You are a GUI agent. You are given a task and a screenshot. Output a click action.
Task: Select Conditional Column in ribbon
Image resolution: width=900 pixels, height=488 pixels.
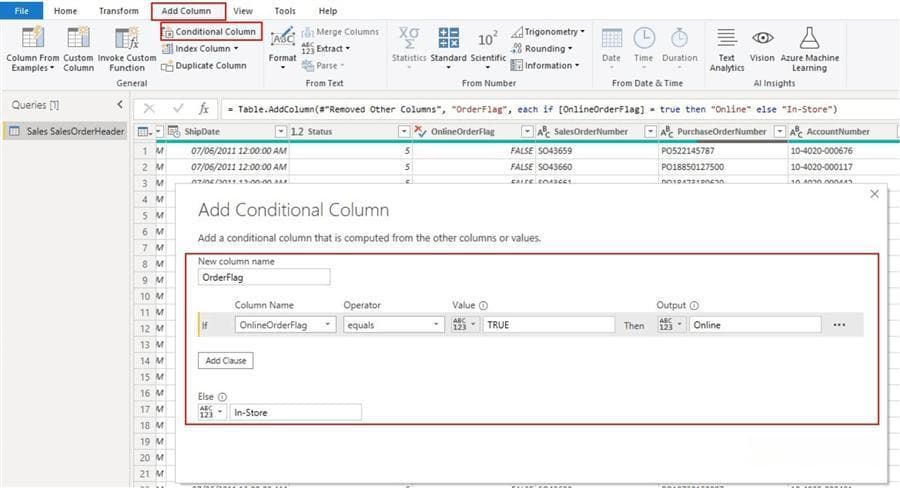pos(210,32)
